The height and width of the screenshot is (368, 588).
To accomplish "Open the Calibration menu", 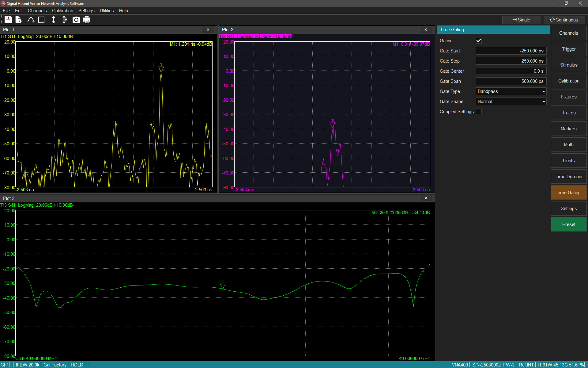I will tap(62, 11).
